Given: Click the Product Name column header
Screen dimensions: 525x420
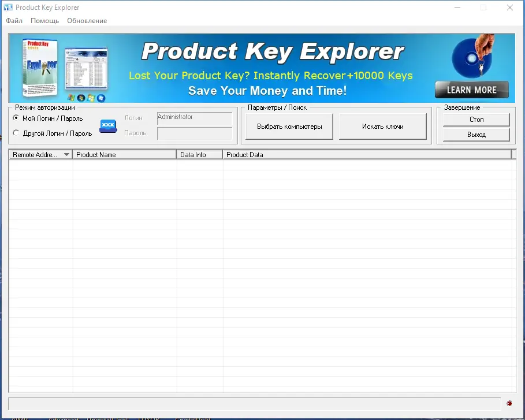Looking at the screenshot, I should (x=125, y=154).
